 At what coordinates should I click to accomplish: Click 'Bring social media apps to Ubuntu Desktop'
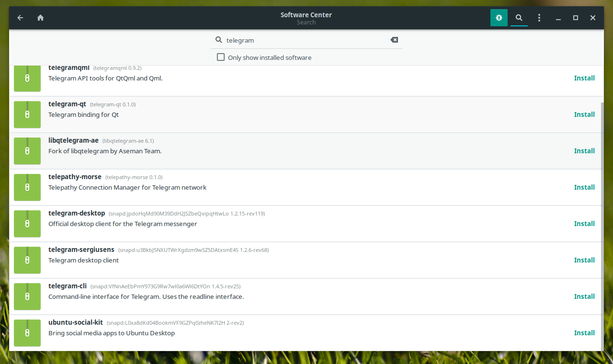[112, 333]
